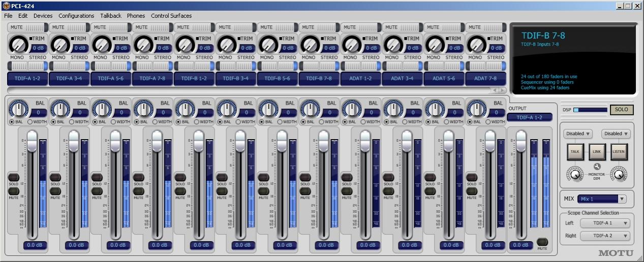Click the trim knob above TDIF-B 7-8
The width and height of the screenshot is (644, 262).
tap(311, 45)
